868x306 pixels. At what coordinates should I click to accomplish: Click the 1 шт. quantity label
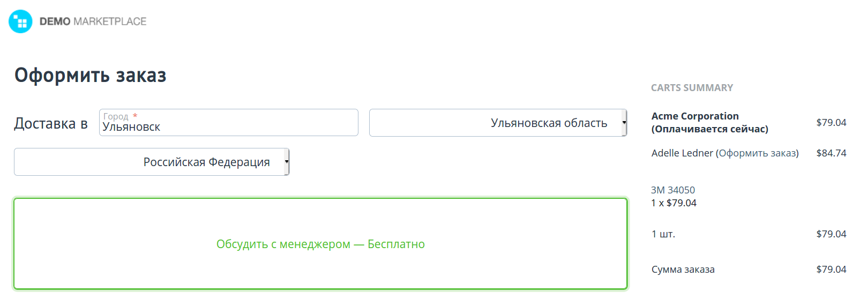point(663,234)
